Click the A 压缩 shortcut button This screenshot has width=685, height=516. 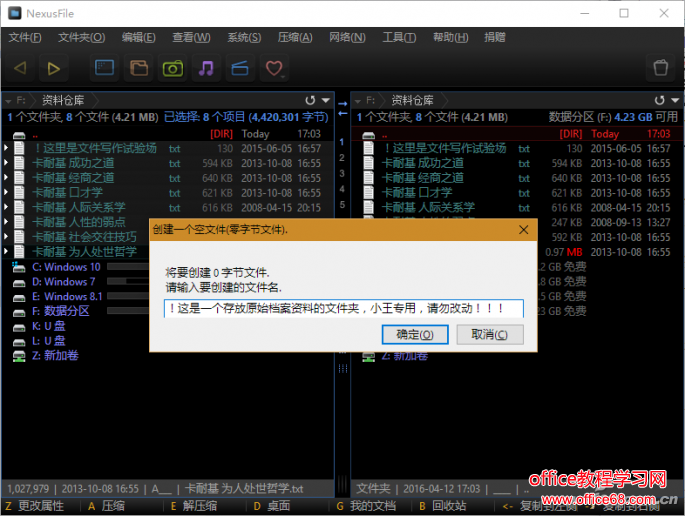pyautogui.click(x=106, y=506)
